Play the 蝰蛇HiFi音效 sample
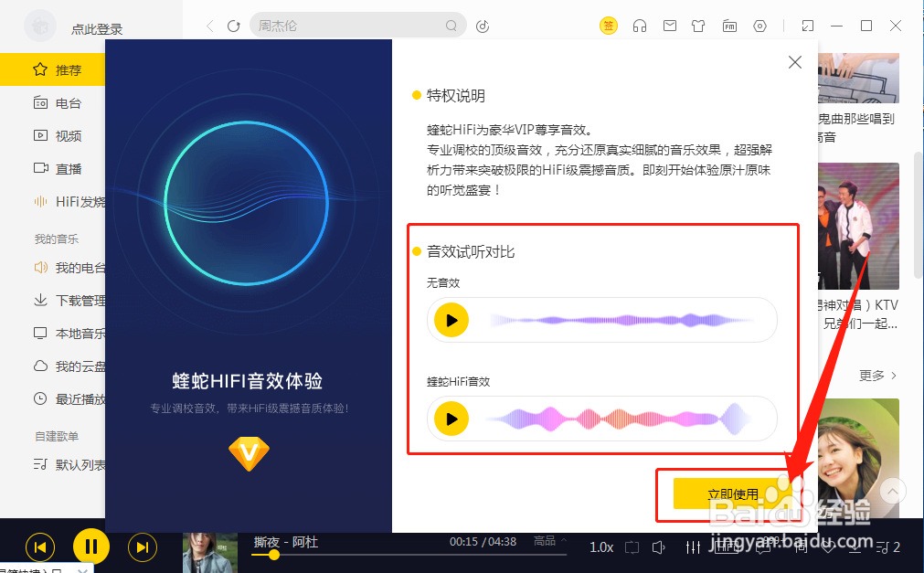 pyautogui.click(x=451, y=419)
